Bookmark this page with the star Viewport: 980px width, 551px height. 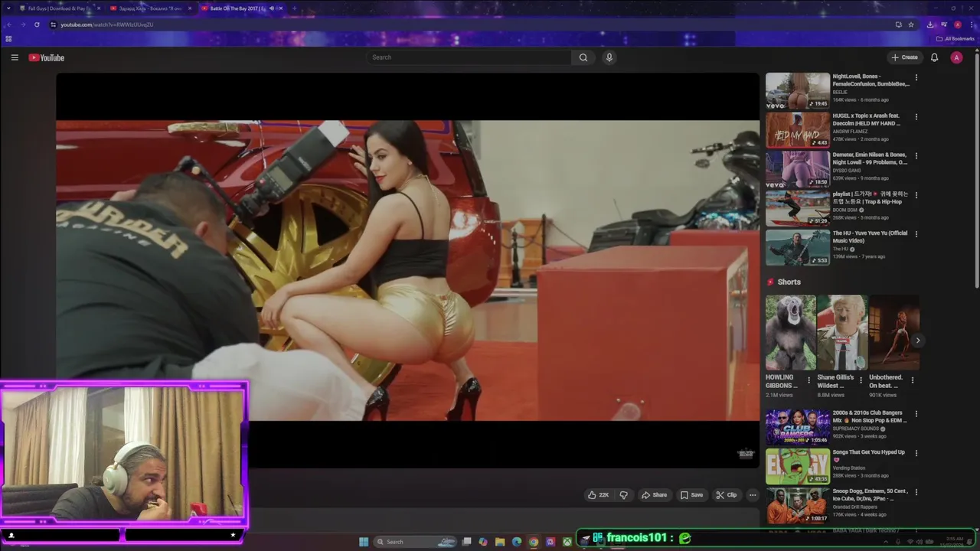[x=911, y=24]
